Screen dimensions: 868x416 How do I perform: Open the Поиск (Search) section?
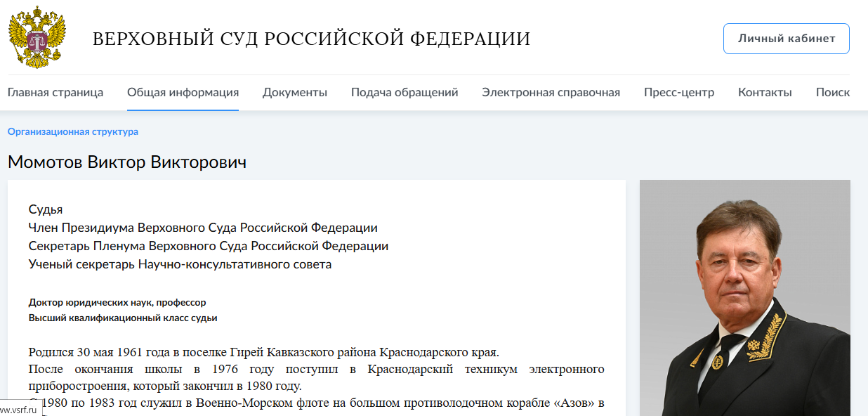pyautogui.click(x=832, y=91)
